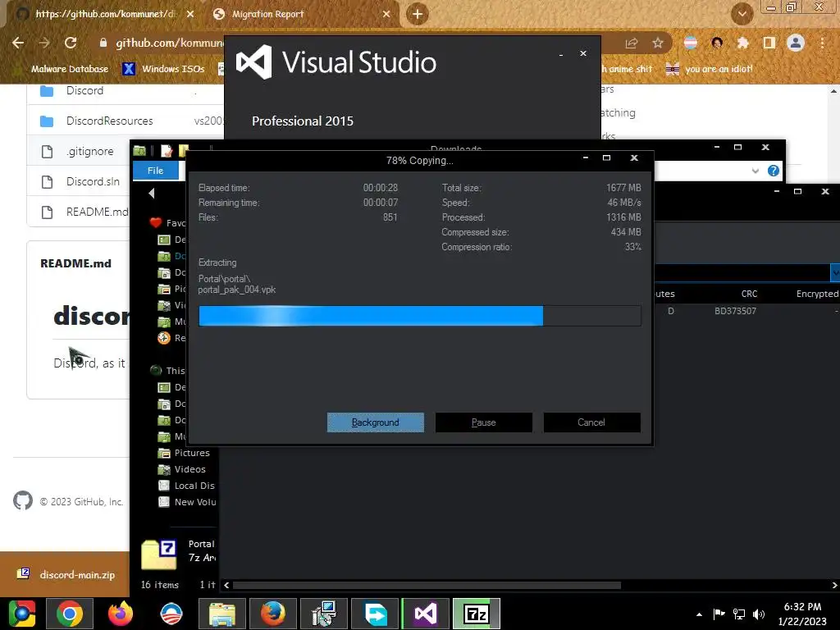Click the share page icon
This screenshot has height=630, width=840.
tap(632, 43)
